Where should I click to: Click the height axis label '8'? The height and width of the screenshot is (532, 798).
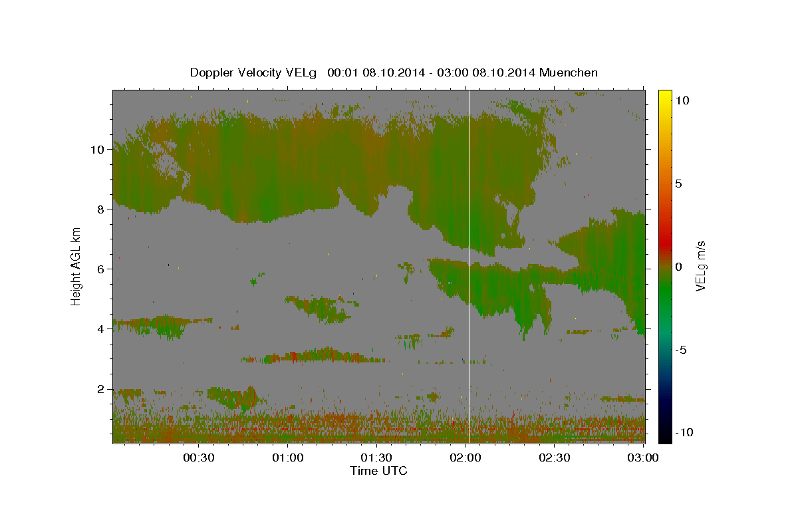point(101,209)
